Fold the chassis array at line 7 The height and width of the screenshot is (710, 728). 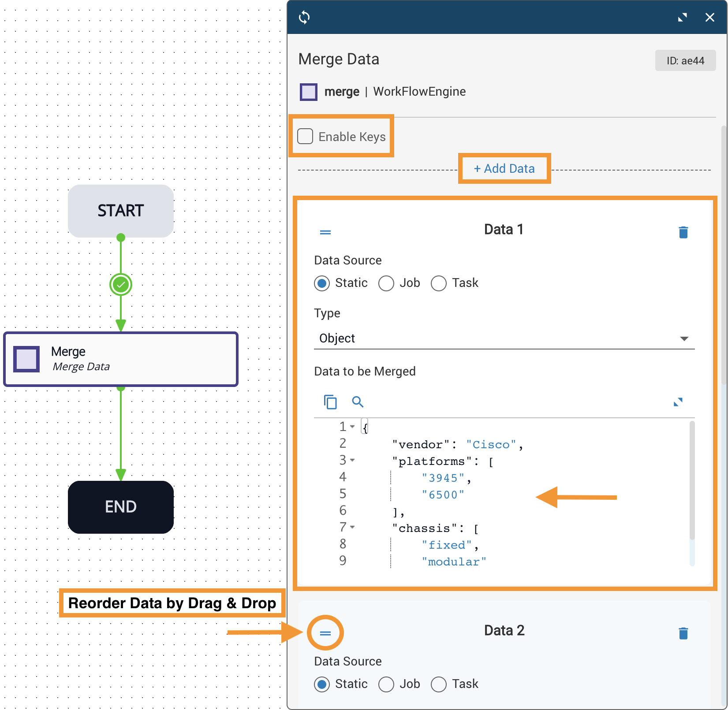click(x=352, y=527)
